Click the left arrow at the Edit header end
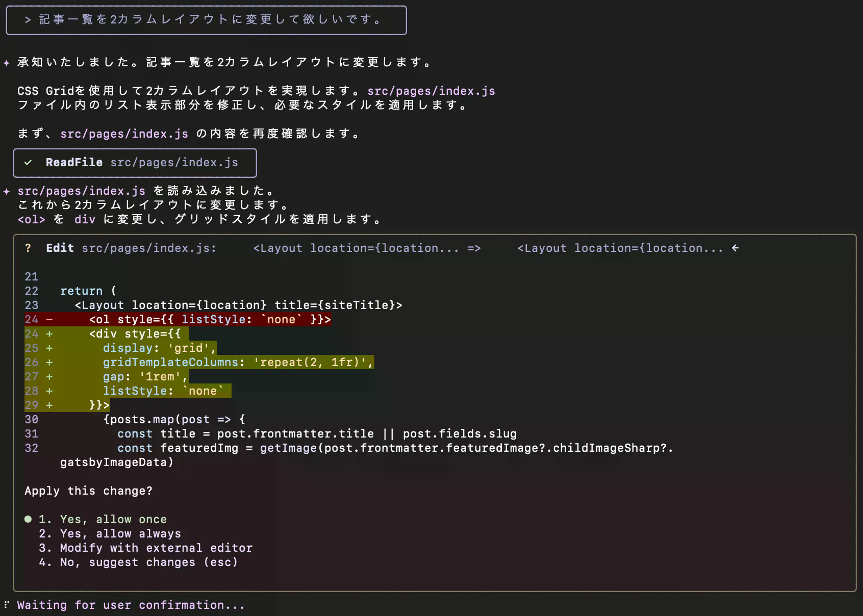This screenshot has width=863, height=616. (735, 248)
